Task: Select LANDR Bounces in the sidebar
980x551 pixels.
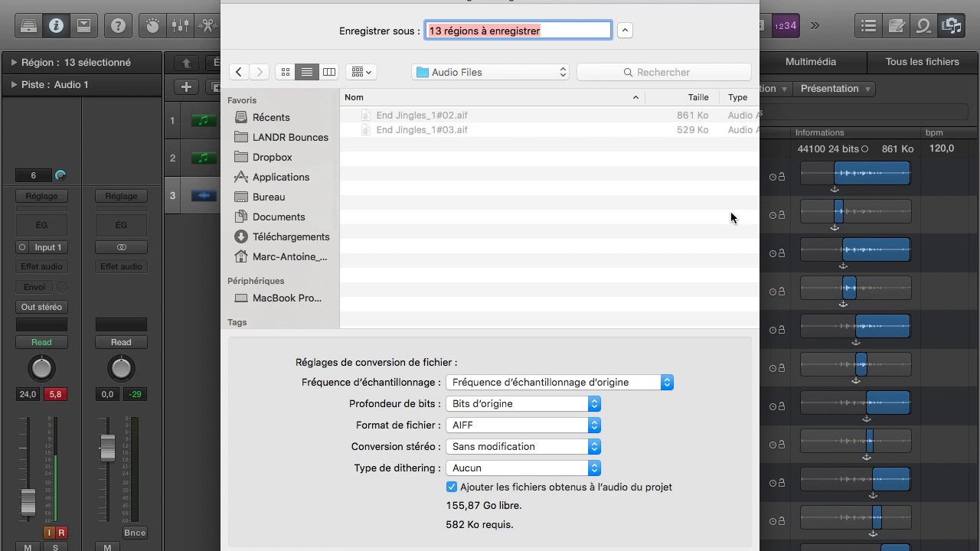Action: (x=290, y=137)
